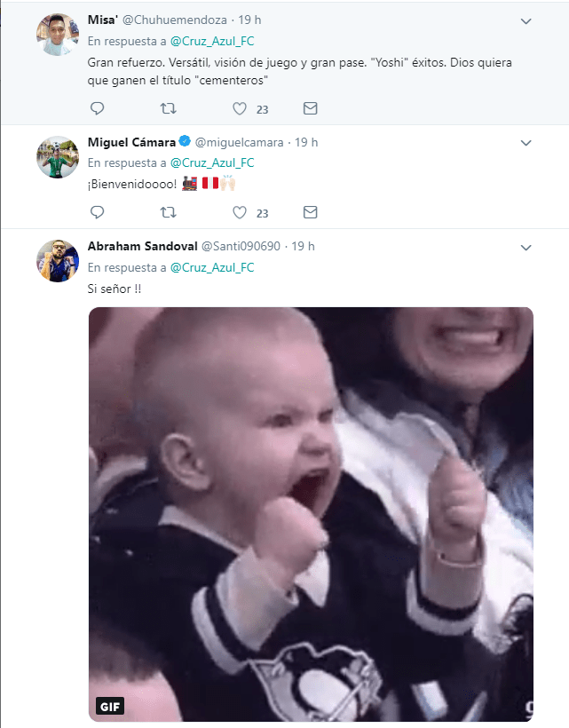Open more options for Misa's tweet
Screen dimensions: 569x728
click(526, 20)
